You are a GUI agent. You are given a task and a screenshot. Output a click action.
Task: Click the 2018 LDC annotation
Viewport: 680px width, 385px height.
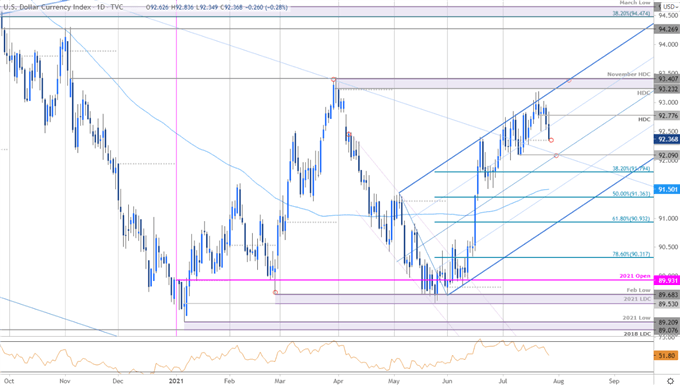coord(638,334)
